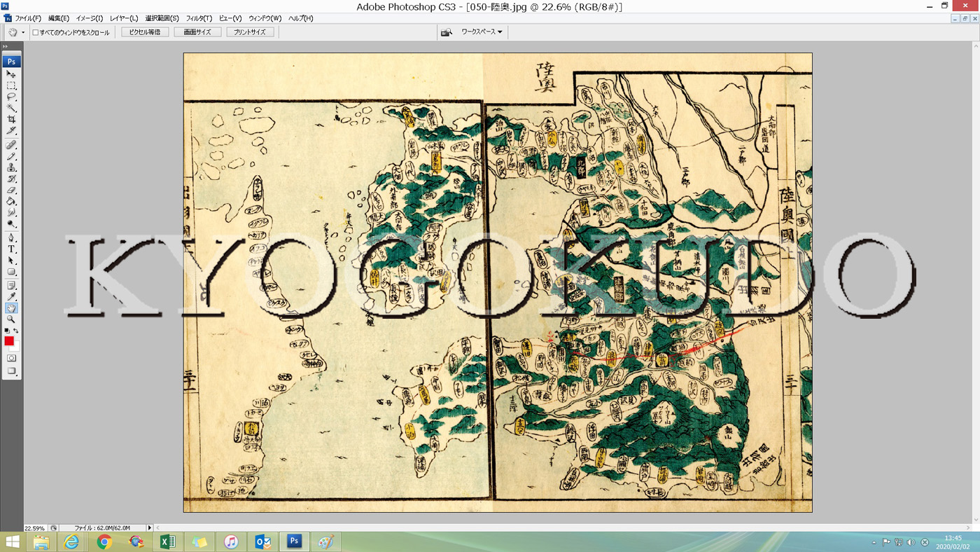Select the Pen tool
The width and height of the screenshot is (980, 552).
11,238
